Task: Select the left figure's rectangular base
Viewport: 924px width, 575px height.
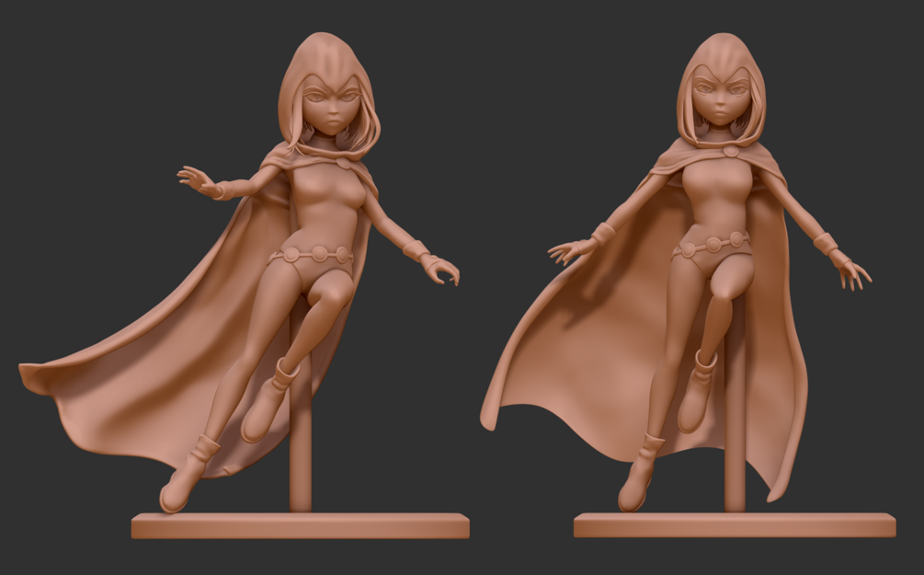Action: pyautogui.click(x=300, y=525)
